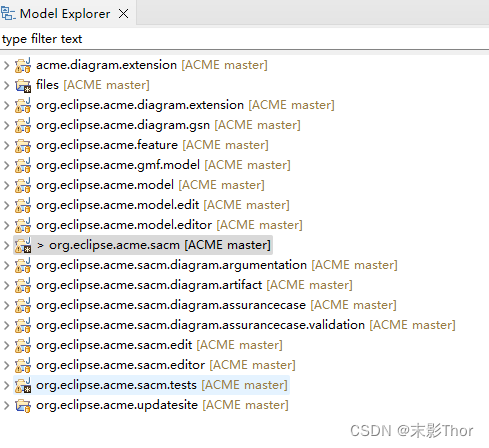Viewport: 489px width, 448px height.
Task: Click the org.eclipse.acme.diagram.extension project icon
Action: coord(23,105)
